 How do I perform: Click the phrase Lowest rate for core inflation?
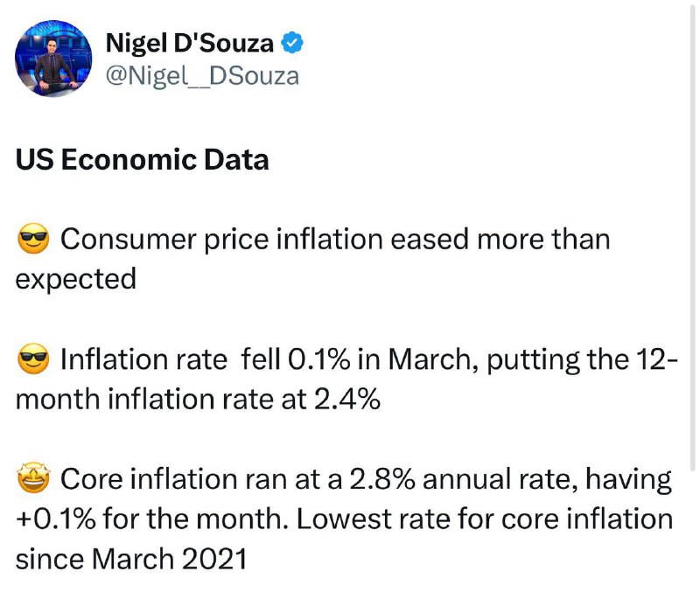coord(485,519)
